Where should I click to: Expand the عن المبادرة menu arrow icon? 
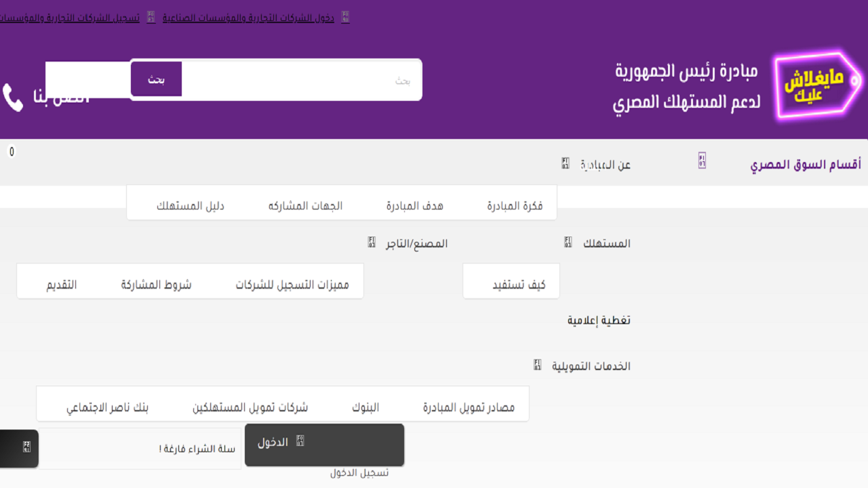566,163
